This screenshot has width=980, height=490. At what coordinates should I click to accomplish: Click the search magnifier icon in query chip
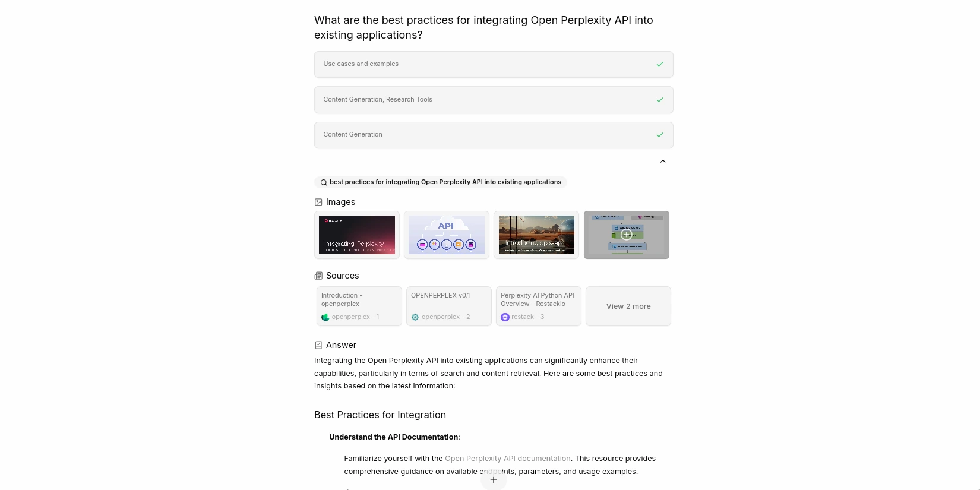point(324,182)
